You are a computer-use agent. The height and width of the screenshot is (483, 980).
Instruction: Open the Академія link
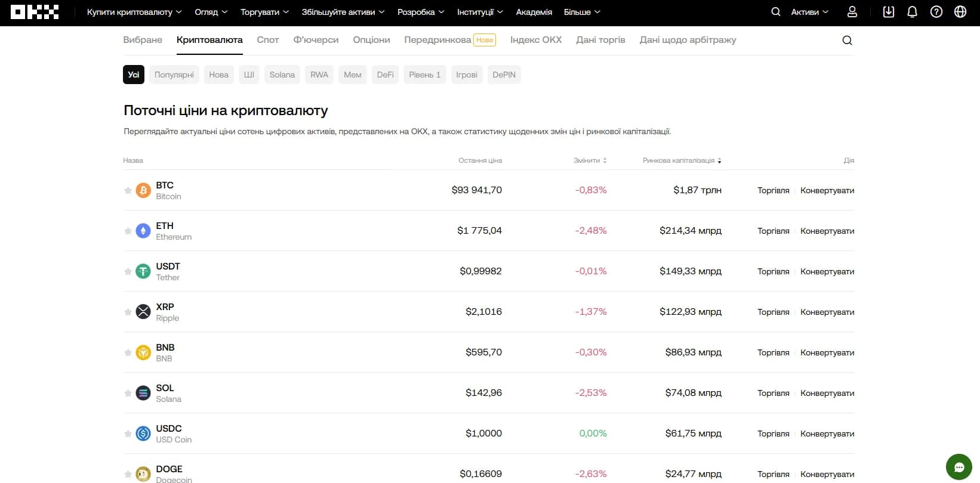pos(534,12)
